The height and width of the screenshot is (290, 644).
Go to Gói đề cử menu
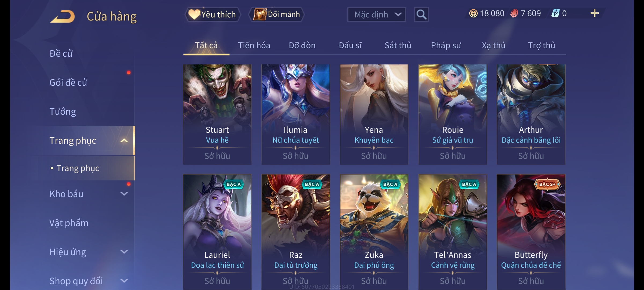click(68, 82)
